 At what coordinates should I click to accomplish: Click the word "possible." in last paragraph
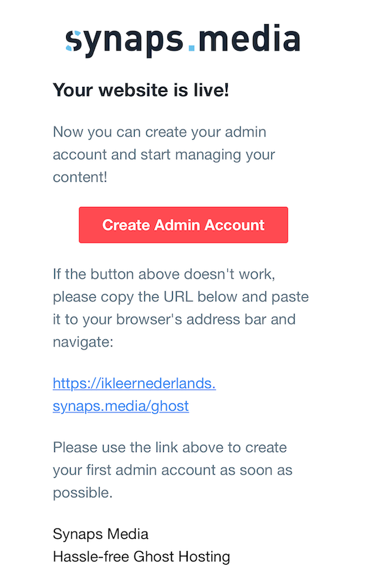pos(82,493)
